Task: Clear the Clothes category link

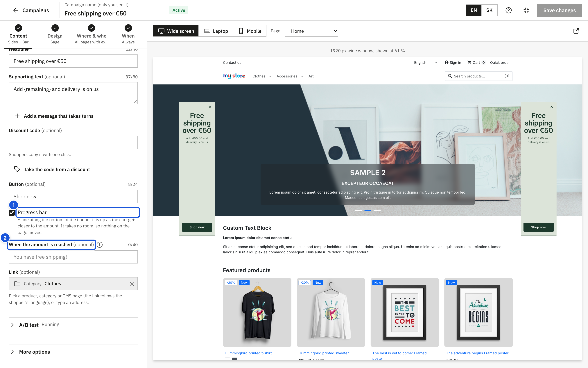Action: coord(132,284)
